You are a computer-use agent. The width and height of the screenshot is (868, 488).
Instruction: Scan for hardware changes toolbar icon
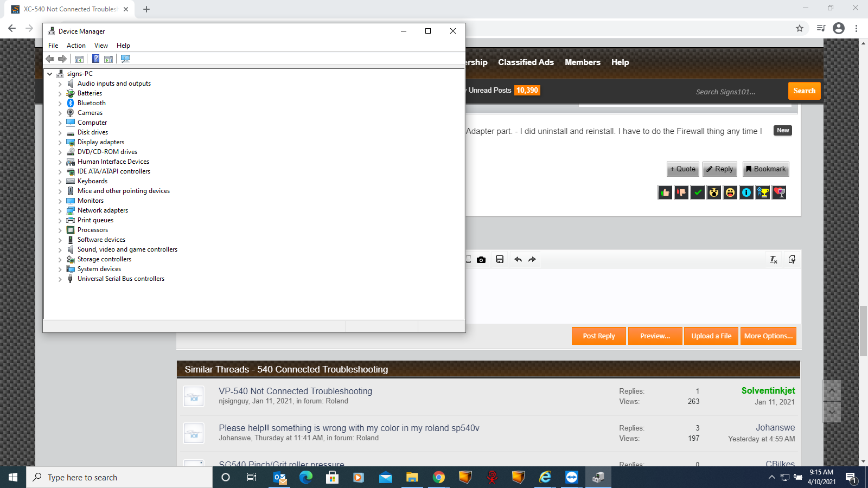pos(125,59)
